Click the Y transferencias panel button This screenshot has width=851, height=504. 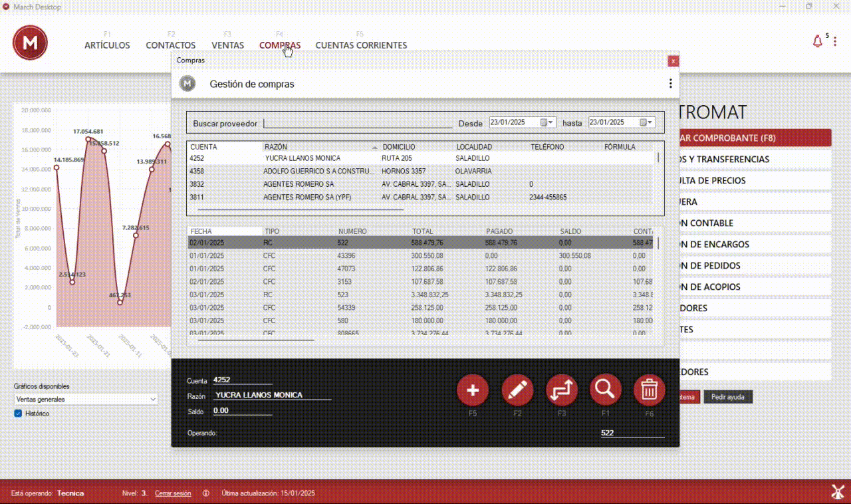tap(755, 159)
